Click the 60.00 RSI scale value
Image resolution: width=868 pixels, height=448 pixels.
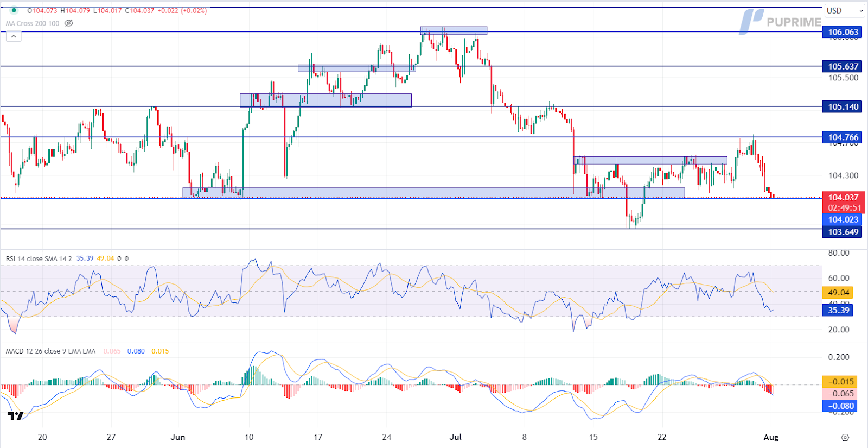pos(839,278)
